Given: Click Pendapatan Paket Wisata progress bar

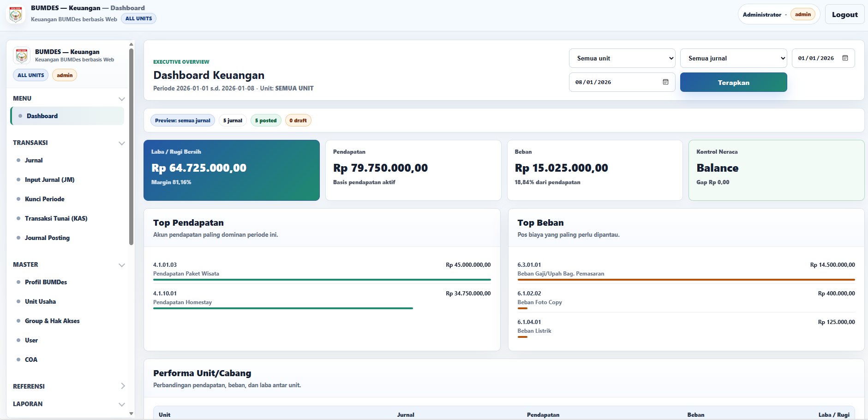Looking at the screenshot, I should 322,280.
